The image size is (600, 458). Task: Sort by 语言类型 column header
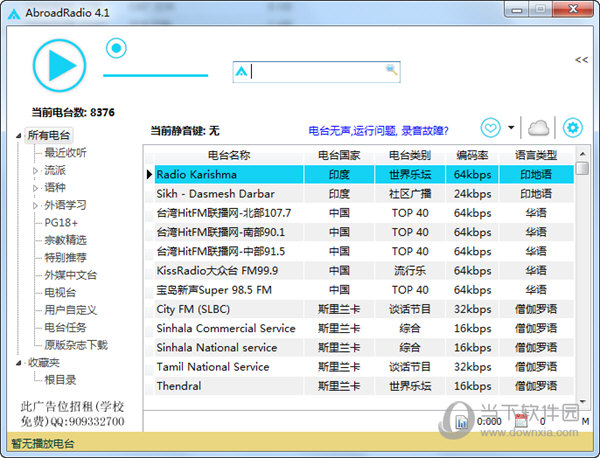pyautogui.click(x=536, y=155)
